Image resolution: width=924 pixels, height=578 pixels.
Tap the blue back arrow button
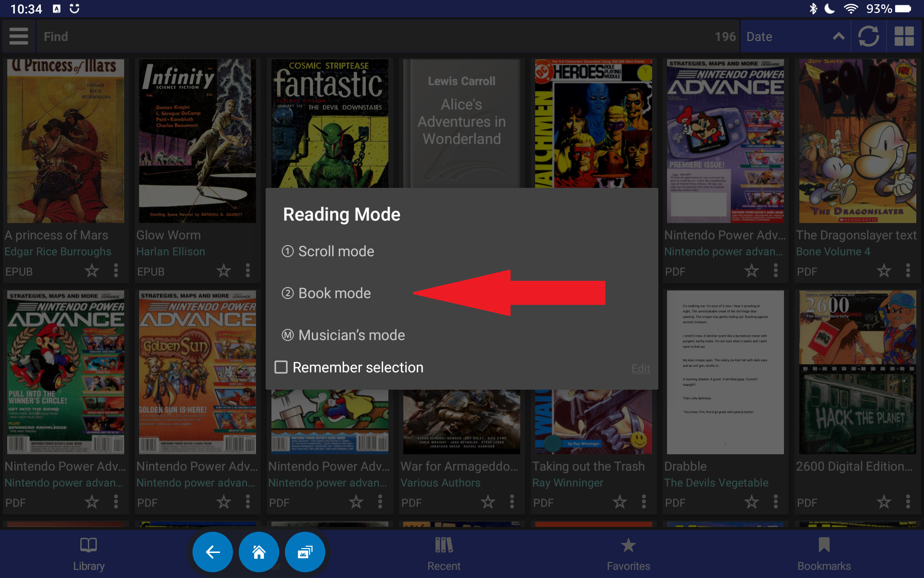(x=213, y=552)
